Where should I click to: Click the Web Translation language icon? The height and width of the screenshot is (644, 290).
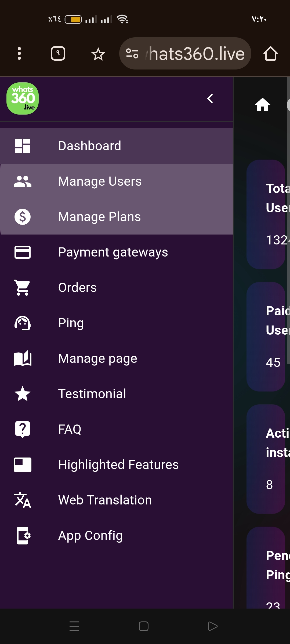click(23, 500)
